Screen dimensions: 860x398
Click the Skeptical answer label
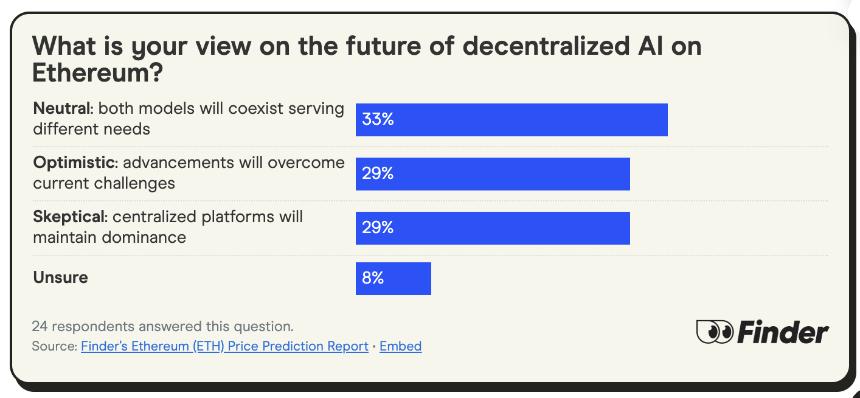168,227
